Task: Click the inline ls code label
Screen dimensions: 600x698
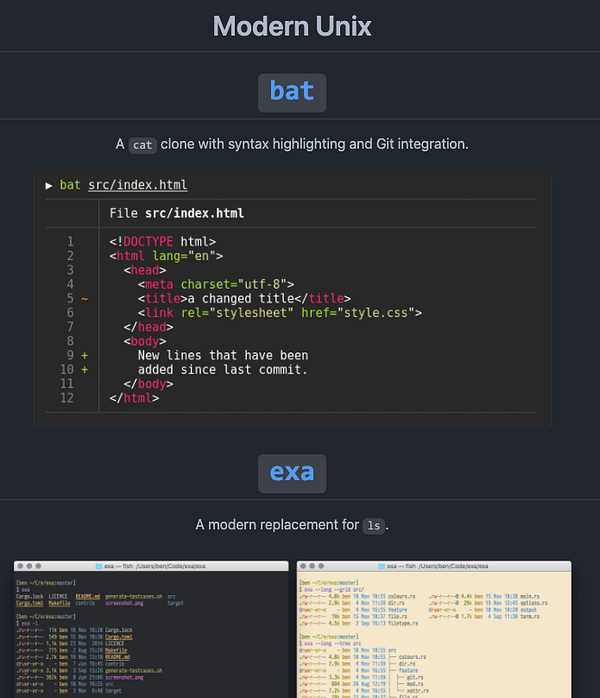Action: [x=373, y=526]
